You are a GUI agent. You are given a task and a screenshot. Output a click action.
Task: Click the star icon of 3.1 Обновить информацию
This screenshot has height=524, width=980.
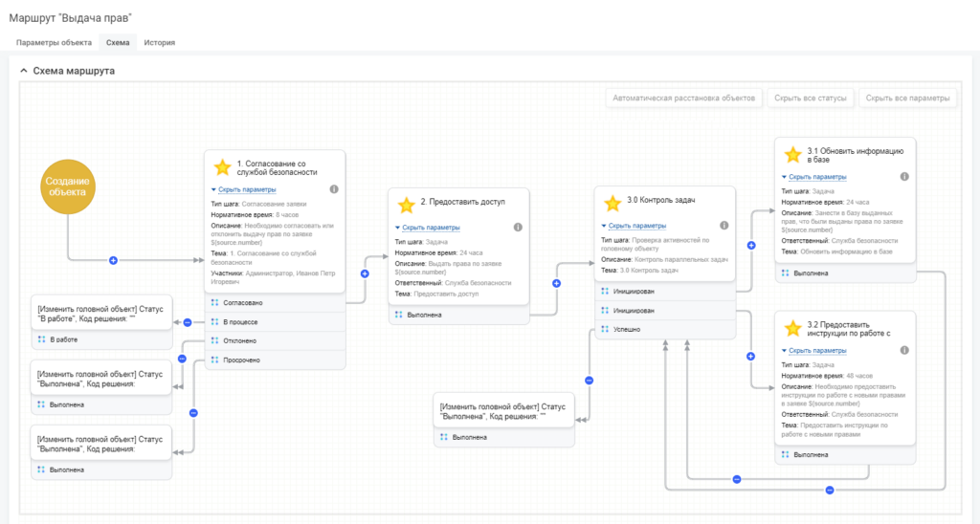pyautogui.click(x=792, y=154)
